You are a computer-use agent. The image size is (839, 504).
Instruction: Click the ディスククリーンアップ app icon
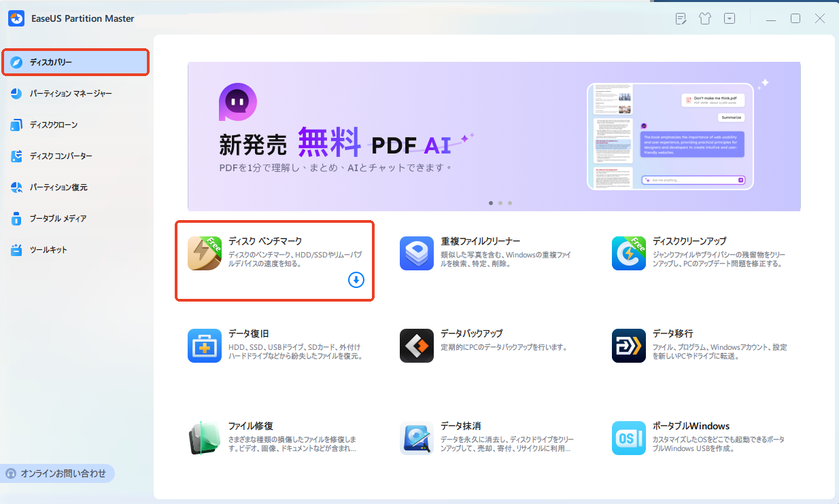pos(628,253)
